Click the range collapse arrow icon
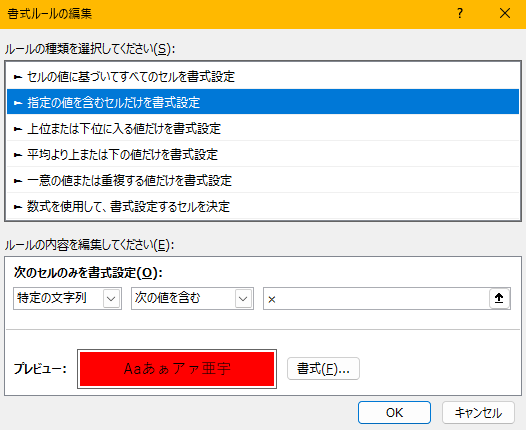This screenshot has height=430, width=526. (x=499, y=298)
